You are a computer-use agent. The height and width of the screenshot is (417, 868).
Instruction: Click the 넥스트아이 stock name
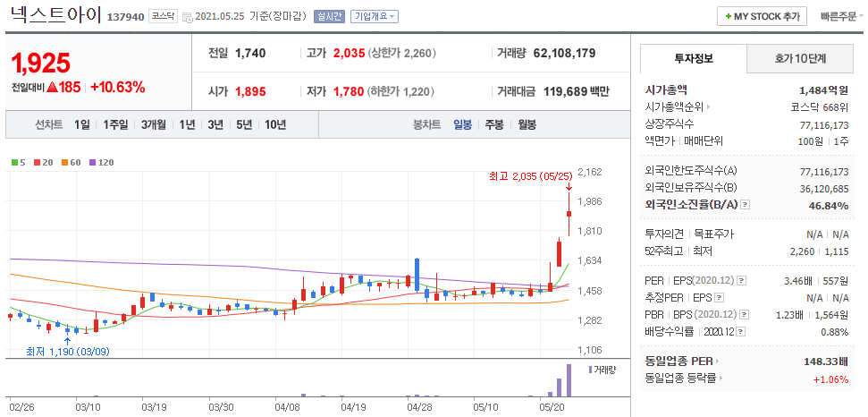[56, 15]
